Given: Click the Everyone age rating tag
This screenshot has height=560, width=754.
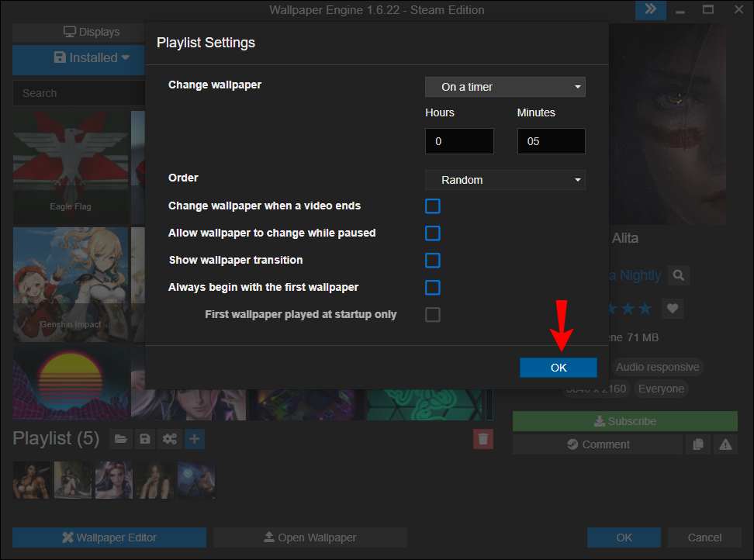Looking at the screenshot, I should pyautogui.click(x=661, y=389).
